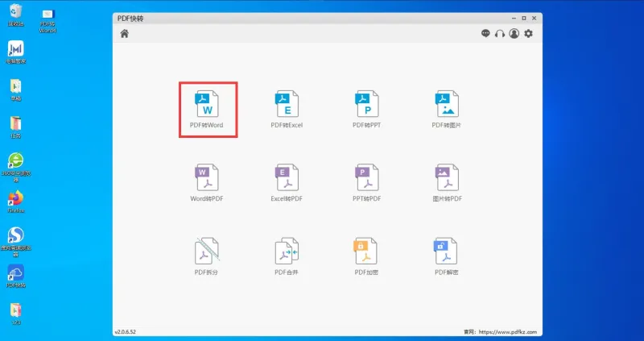Screen dimensions: 644x341
Task: Select the 360 browser desktop shortcut
Action: (x=15, y=168)
